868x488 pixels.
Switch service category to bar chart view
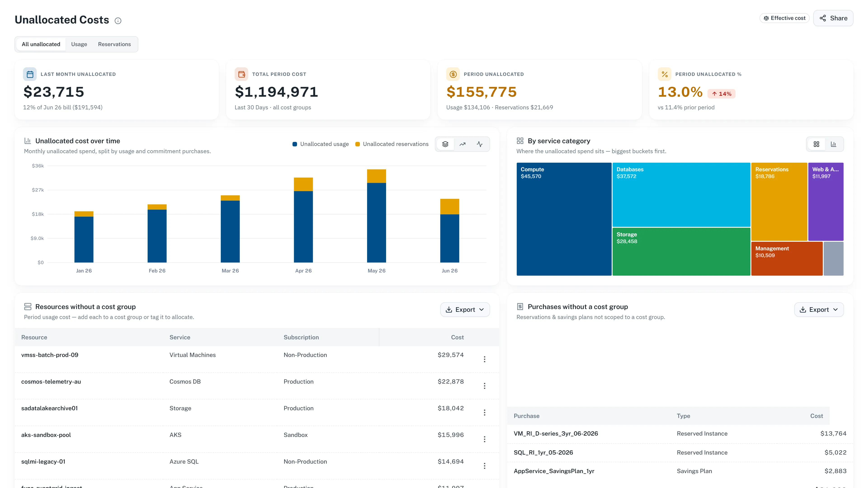click(x=833, y=144)
